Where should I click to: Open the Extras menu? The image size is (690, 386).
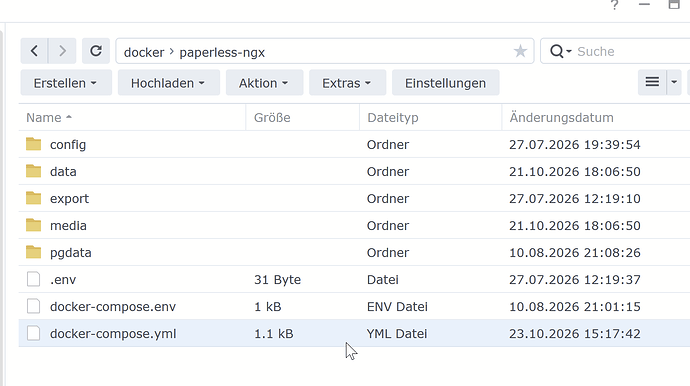(x=347, y=83)
